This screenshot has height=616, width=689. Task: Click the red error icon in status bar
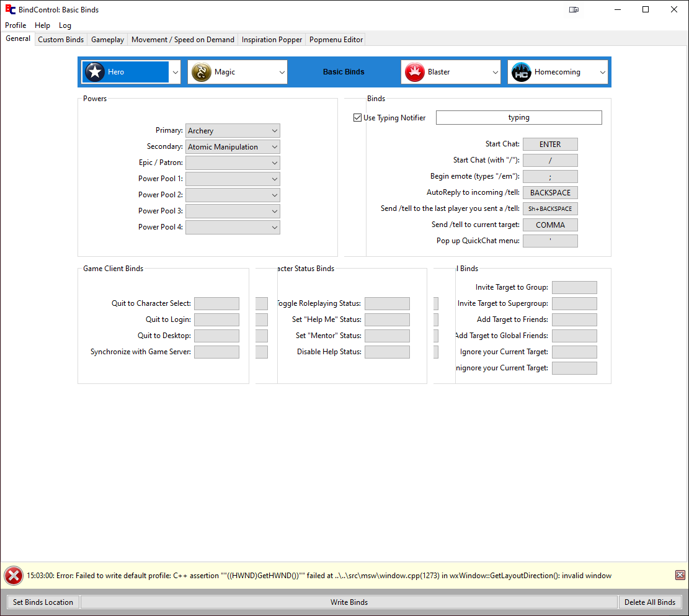pos(14,576)
